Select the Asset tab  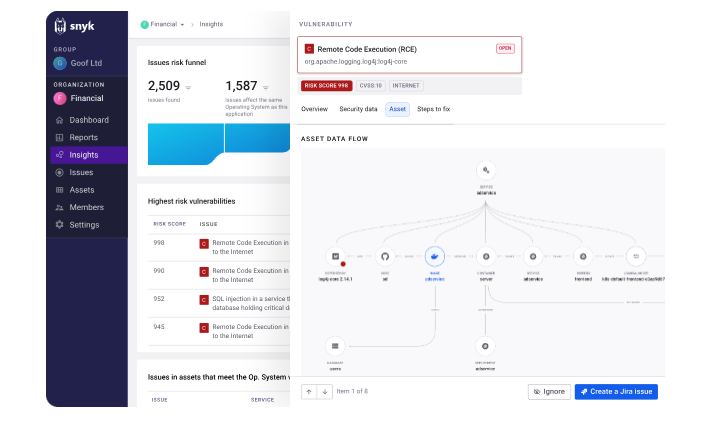click(397, 109)
